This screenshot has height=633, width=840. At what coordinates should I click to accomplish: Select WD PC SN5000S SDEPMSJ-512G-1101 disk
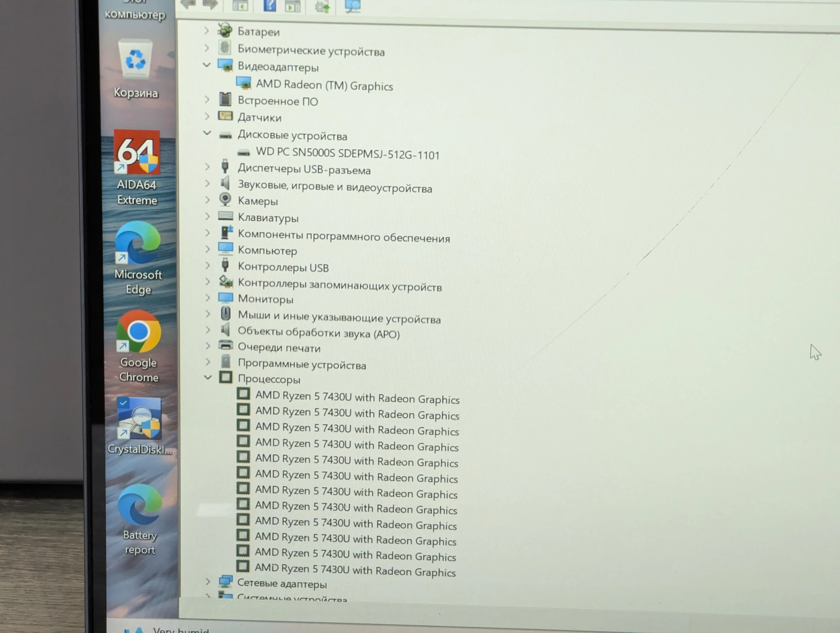click(348, 154)
